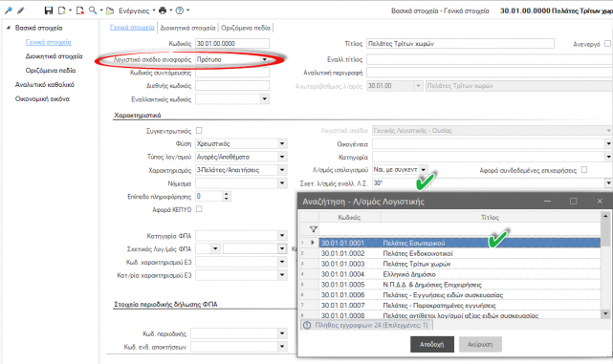The image size is (613, 364).
Task: Delete the record using the red-X document icon
Action: click(x=79, y=11)
